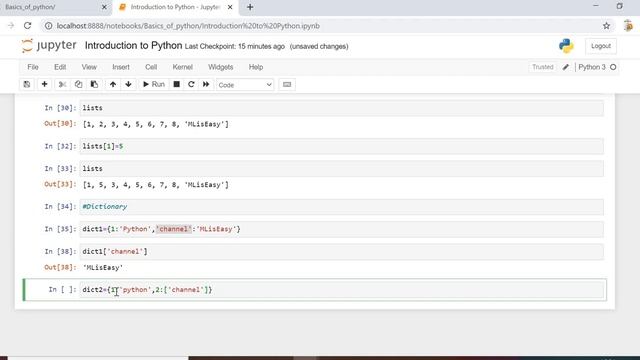Close the Basics_of_python browser tab
The width and height of the screenshot is (640, 360).
(104, 7)
